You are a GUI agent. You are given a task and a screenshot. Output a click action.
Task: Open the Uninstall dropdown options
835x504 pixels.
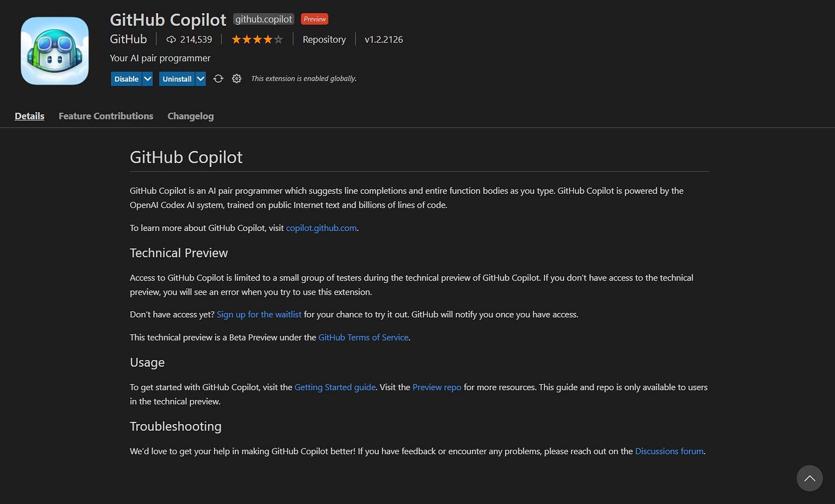[x=200, y=78]
